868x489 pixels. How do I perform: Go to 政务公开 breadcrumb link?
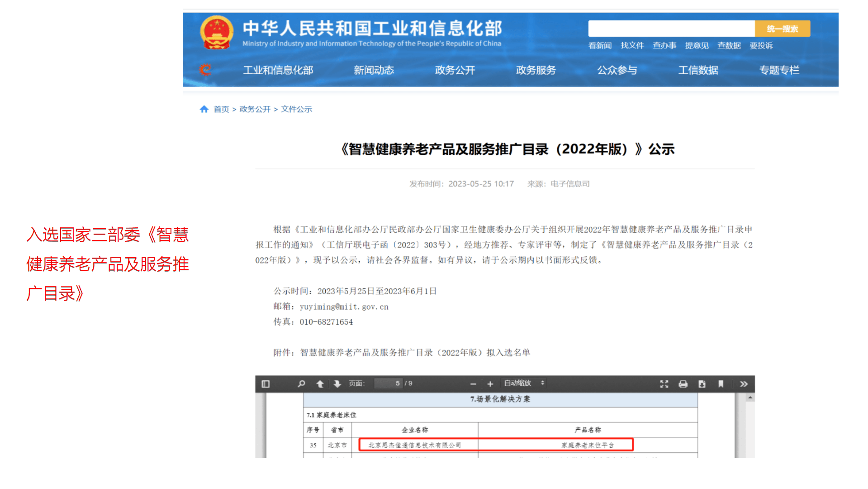click(x=255, y=109)
